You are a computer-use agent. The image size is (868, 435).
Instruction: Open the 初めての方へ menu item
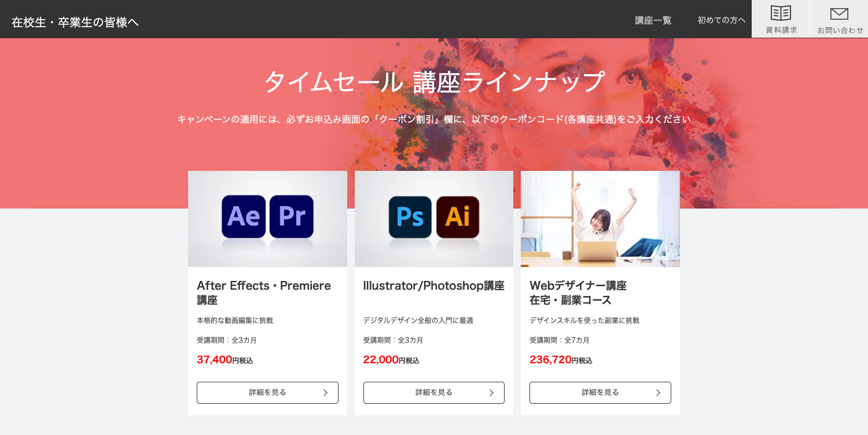point(722,20)
